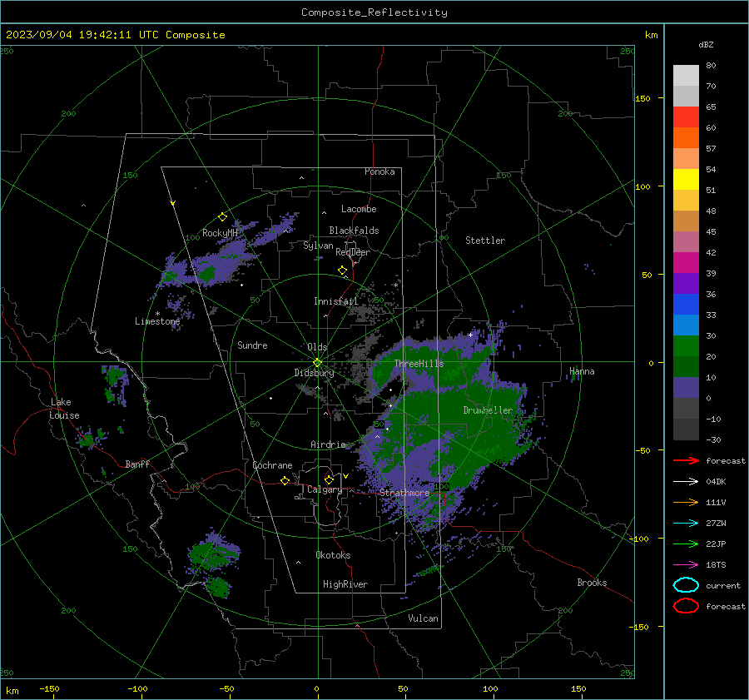Click the cyan current ellipse icon
The width and height of the screenshot is (749, 700).
pos(686,585)
